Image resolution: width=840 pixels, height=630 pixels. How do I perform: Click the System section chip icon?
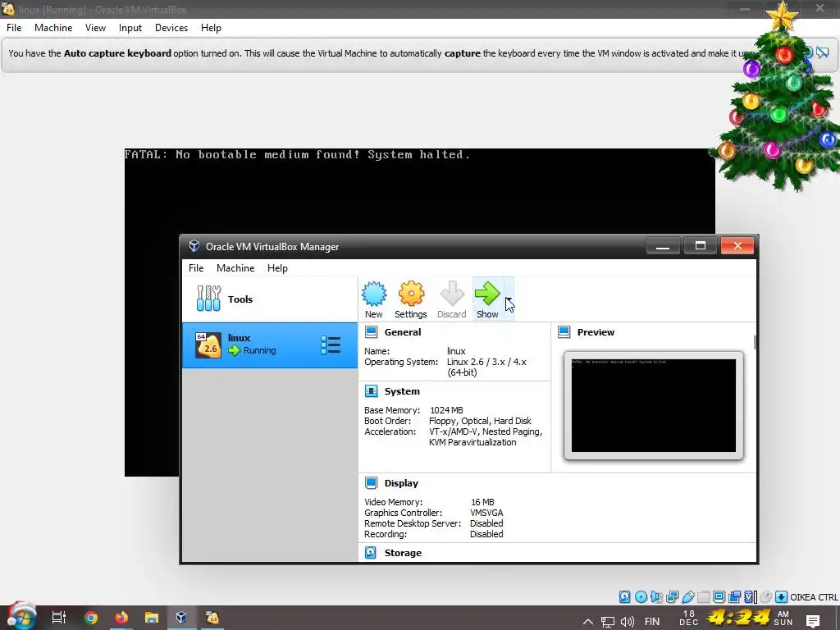tap(372, 391)
